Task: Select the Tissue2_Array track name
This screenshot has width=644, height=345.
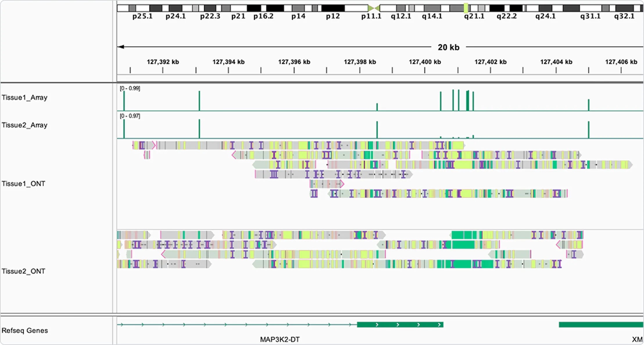Action: point(24,125)
